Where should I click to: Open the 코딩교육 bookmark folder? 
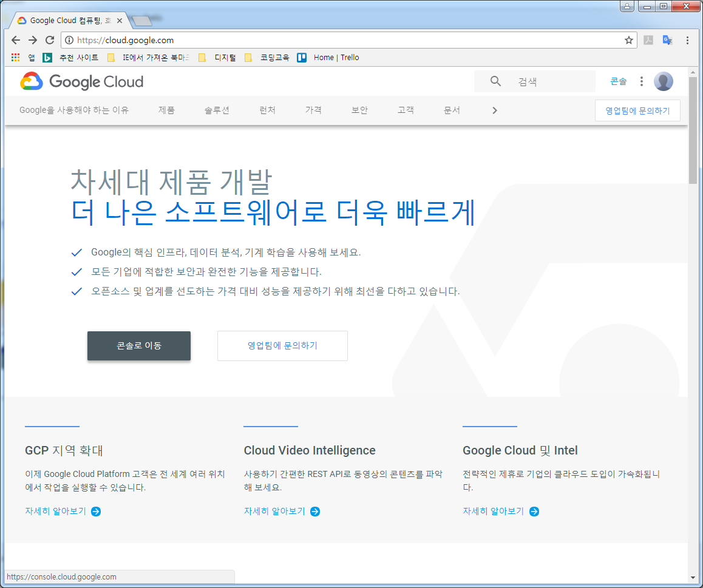[x=267, y=58]
